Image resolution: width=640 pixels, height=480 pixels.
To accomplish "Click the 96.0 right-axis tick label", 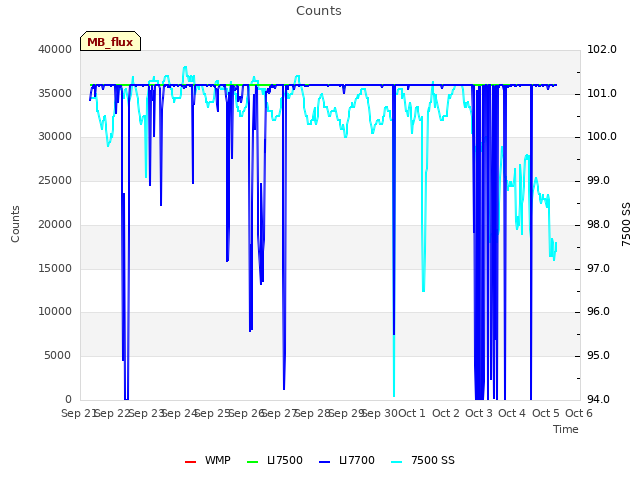I will [x=598, y=311].
